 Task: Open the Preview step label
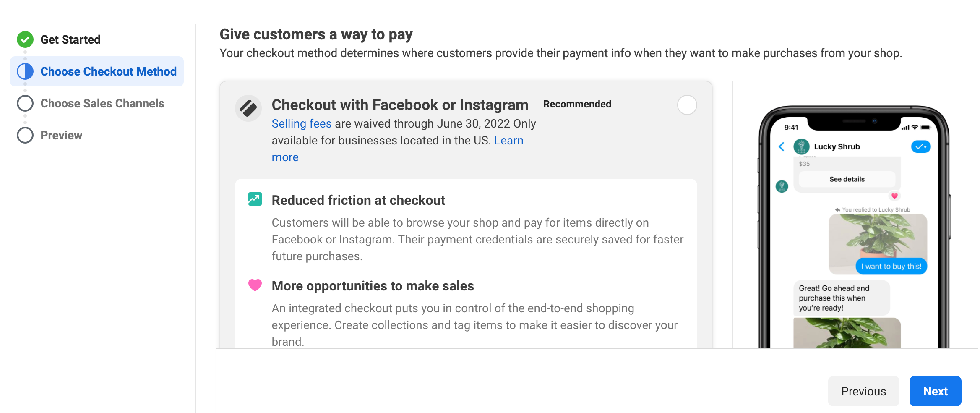point(61,135)
